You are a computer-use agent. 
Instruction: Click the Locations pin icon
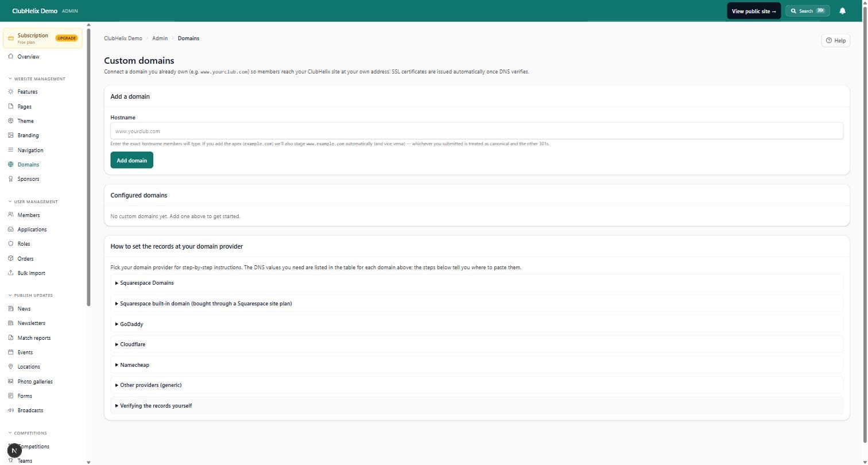point(11,366)
